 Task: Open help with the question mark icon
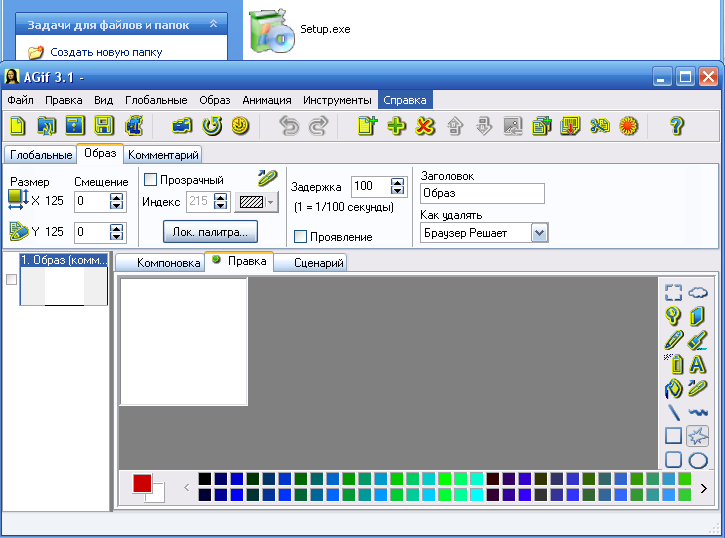(676, 126)
